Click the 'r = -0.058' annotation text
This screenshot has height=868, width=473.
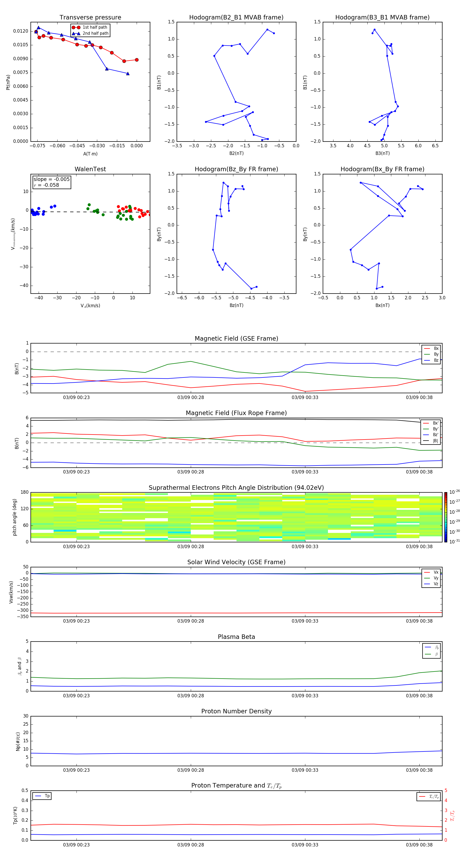click(47, 185)
